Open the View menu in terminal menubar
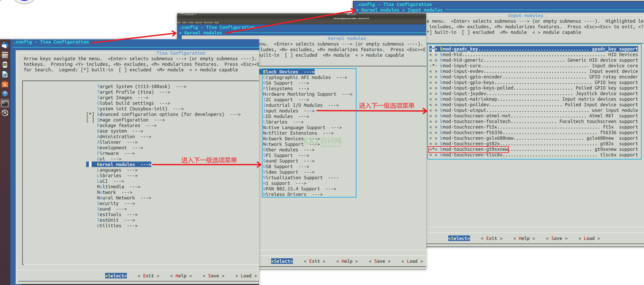The height and width of the screenshot is (285, 644). point(191,23)
